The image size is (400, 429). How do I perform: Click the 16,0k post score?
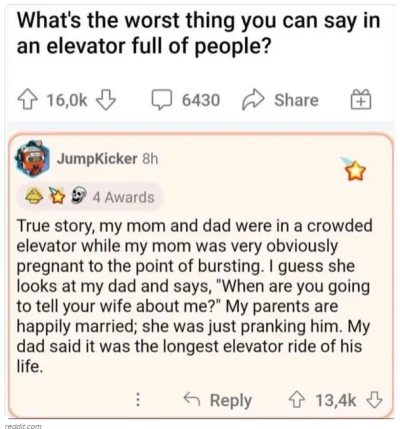pyautogui.click(x=67, y=100)
